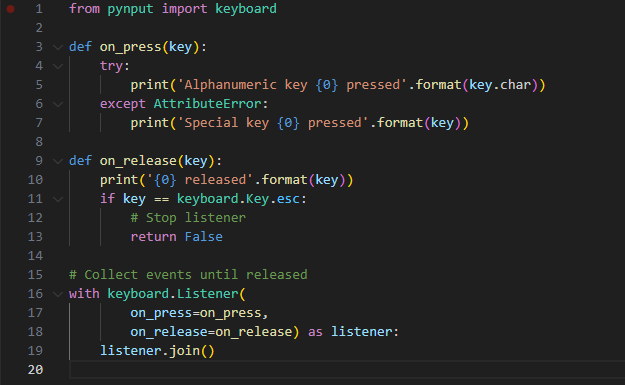
Task: Click the AttributeError class name
Action: pyautogui.click(x=207, y=104)
